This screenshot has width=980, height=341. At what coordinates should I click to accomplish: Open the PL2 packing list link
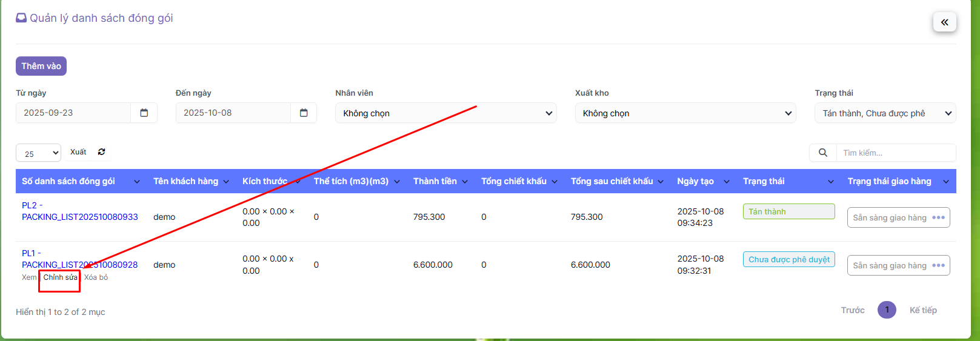(79, 211)
